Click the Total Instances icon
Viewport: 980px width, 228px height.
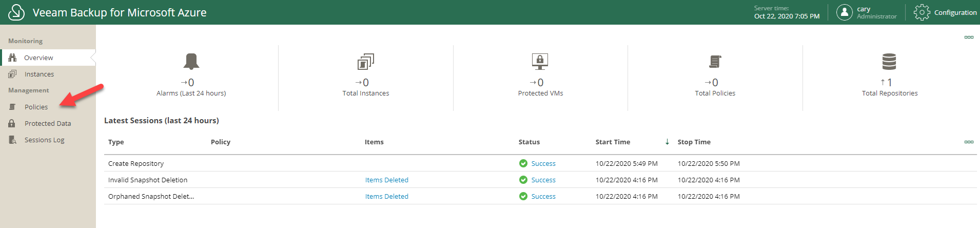366,62
